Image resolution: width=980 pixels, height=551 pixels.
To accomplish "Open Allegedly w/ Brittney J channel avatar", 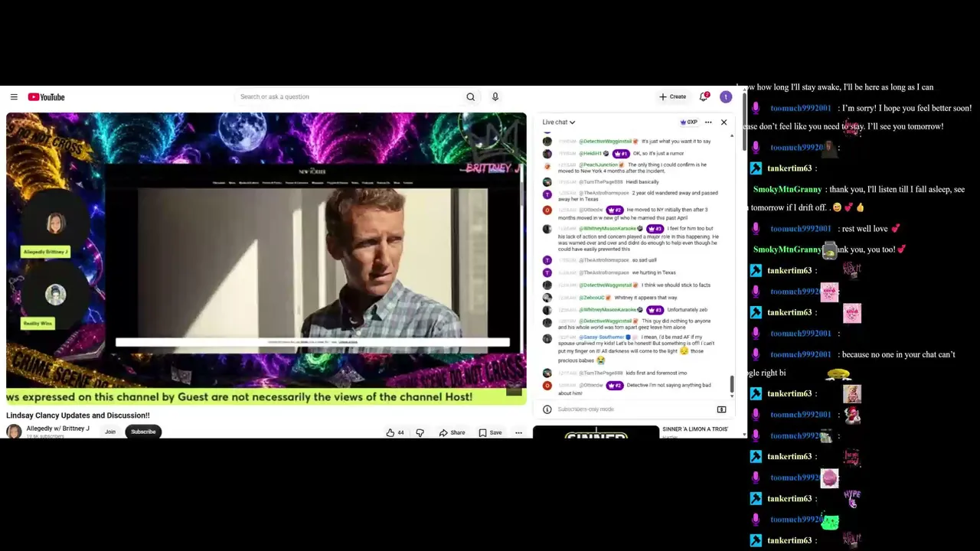I will pyautogui.click(x=14, y=432).
